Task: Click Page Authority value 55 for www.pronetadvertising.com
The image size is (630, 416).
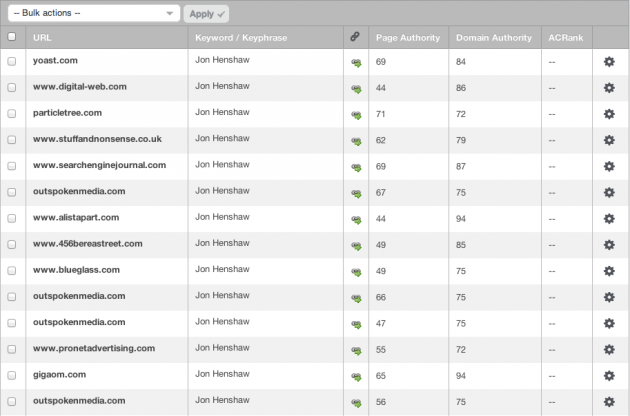Action: pyautogui.click(x=380, y=350)
